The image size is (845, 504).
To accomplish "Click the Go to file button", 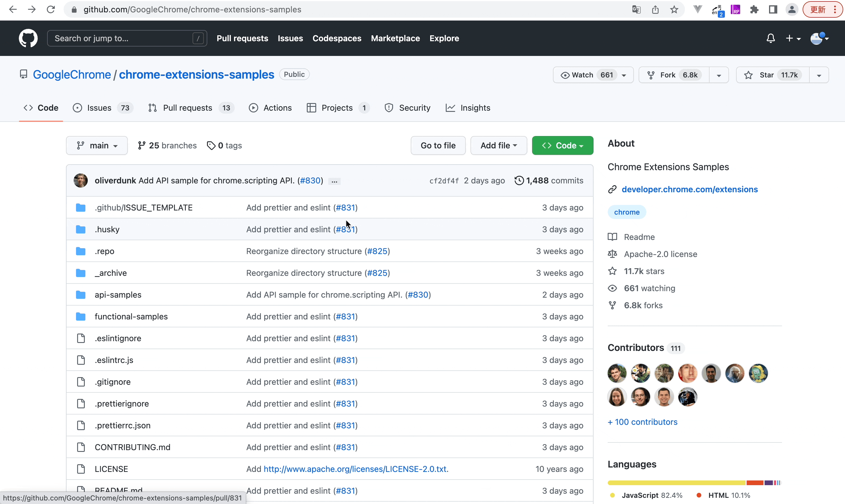I will (x=438, y=145).
